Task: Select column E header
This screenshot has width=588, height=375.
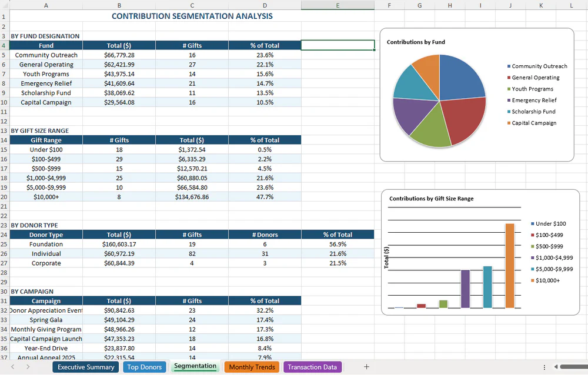Action: click(x=337, y=5)
